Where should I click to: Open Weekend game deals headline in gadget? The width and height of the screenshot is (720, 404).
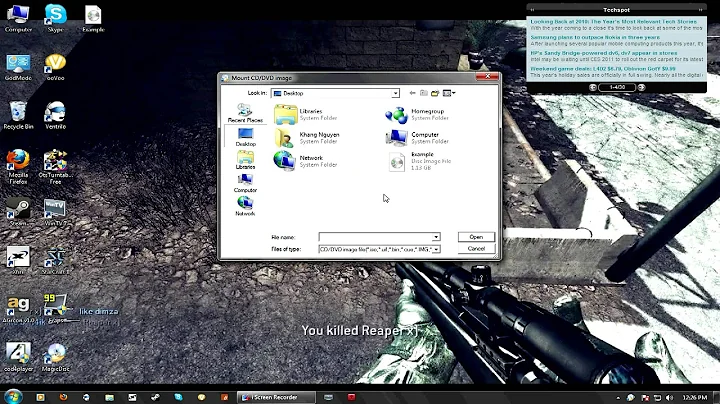[602, 68]
